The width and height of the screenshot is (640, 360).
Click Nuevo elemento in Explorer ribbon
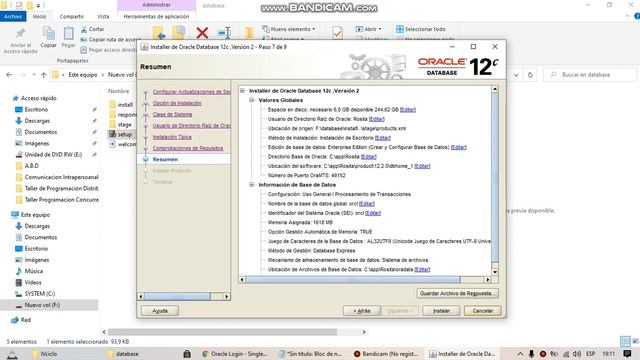[289, 29]
